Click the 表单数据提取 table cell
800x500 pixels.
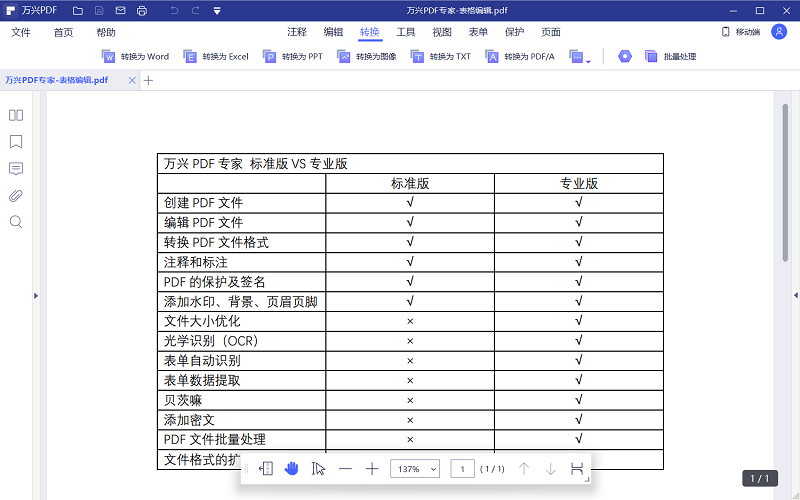(x=241, y=381)
